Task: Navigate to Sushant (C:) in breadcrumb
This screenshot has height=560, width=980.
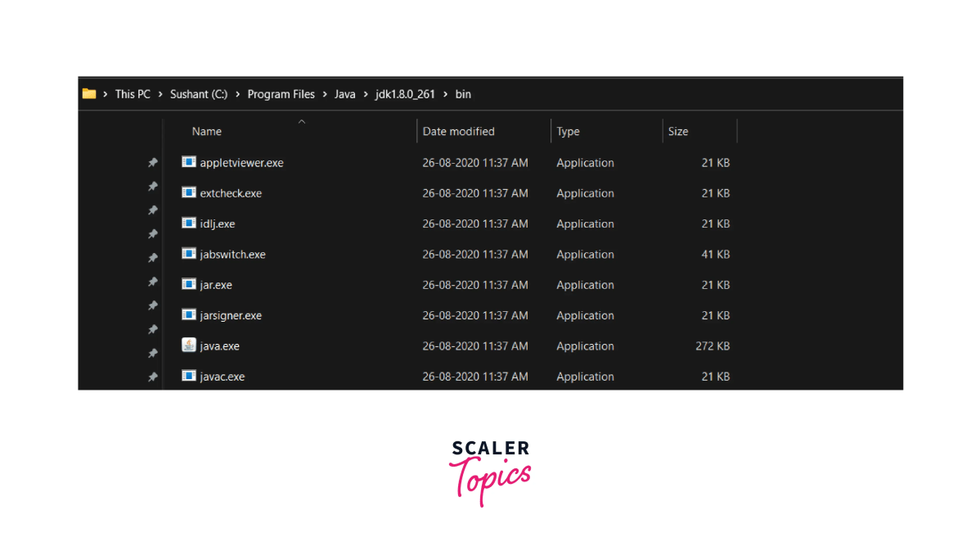Action: (x=199, y=94)
